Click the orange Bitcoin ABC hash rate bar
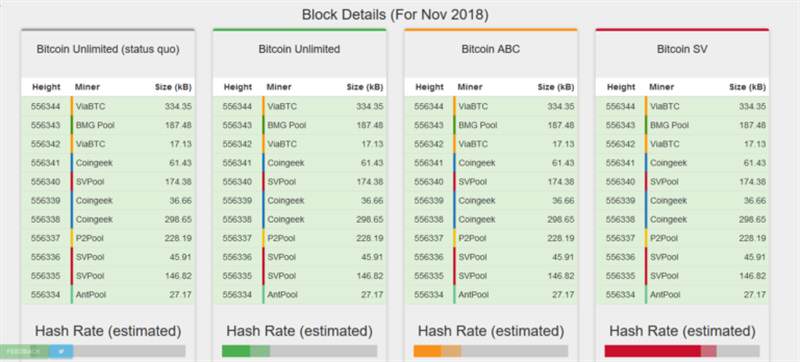Image resolution: width=800 pixels, height=362 pixels. [437, 351]
